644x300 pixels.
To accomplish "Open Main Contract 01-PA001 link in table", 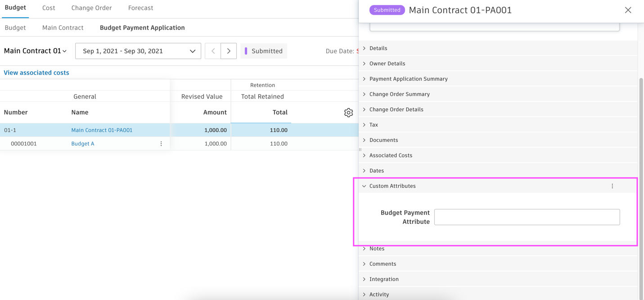I will click(102, 130).
